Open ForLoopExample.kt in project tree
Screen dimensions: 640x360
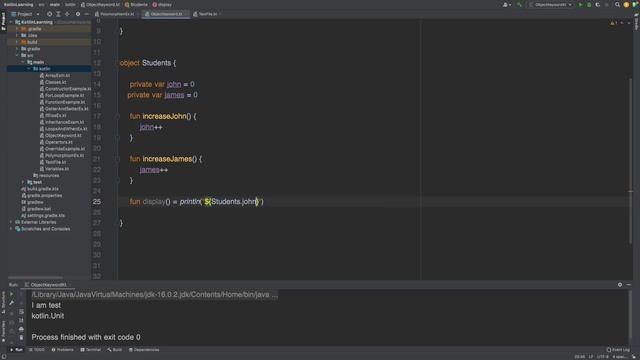click(65, 96)
